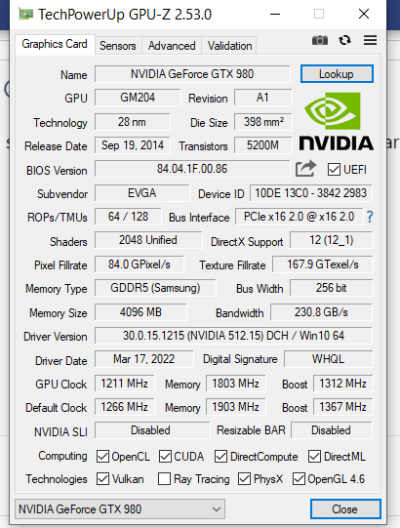Image resolution: width=400 pixels, height=528 pixels.
Task: Click the Revision field A1
Action: click(x=263, y=98)
